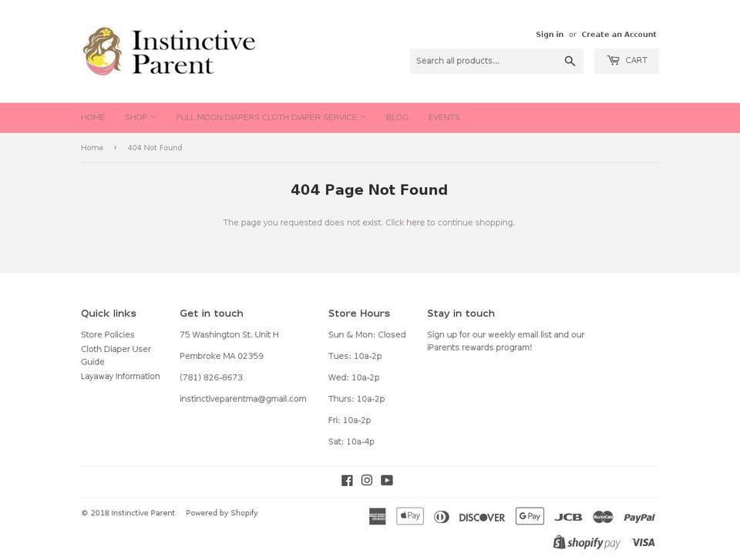This screenshot has width=740, height=560.
Task: Open the Instagram icon in footer
Action: tap(367, 480)
